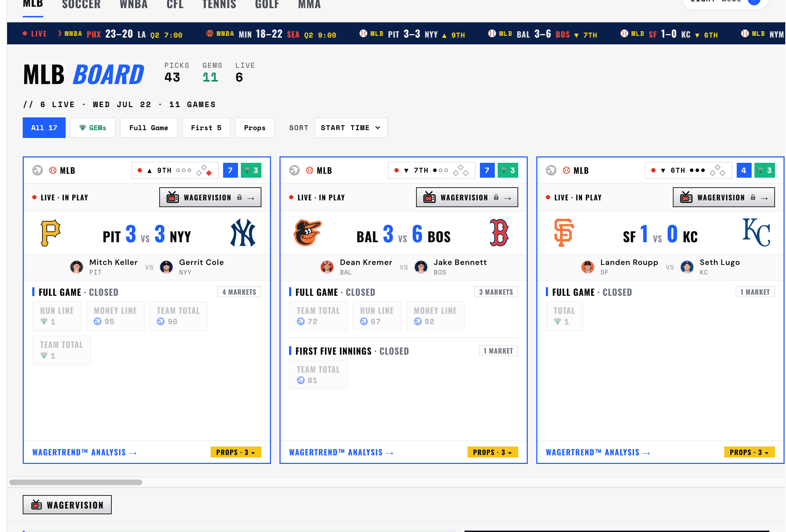Switch to the Soccer tab
786x532 pixels.
81,5
